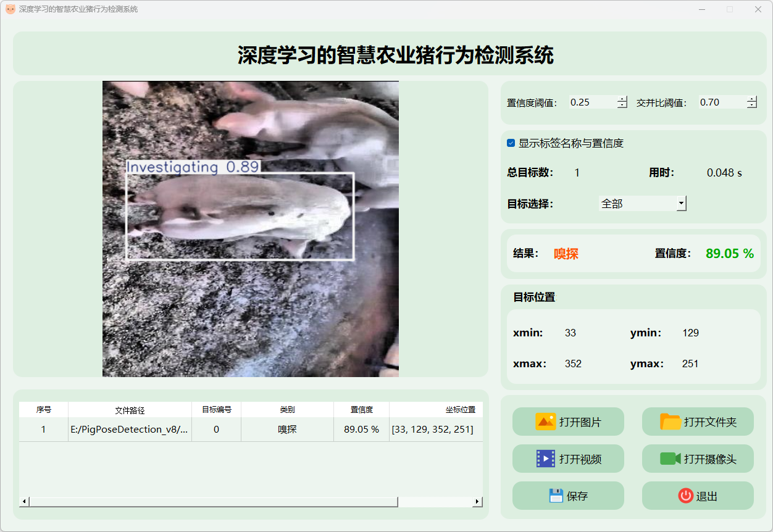
Task: Click the pig app icon in title bar
Action: tap(10, 9)
